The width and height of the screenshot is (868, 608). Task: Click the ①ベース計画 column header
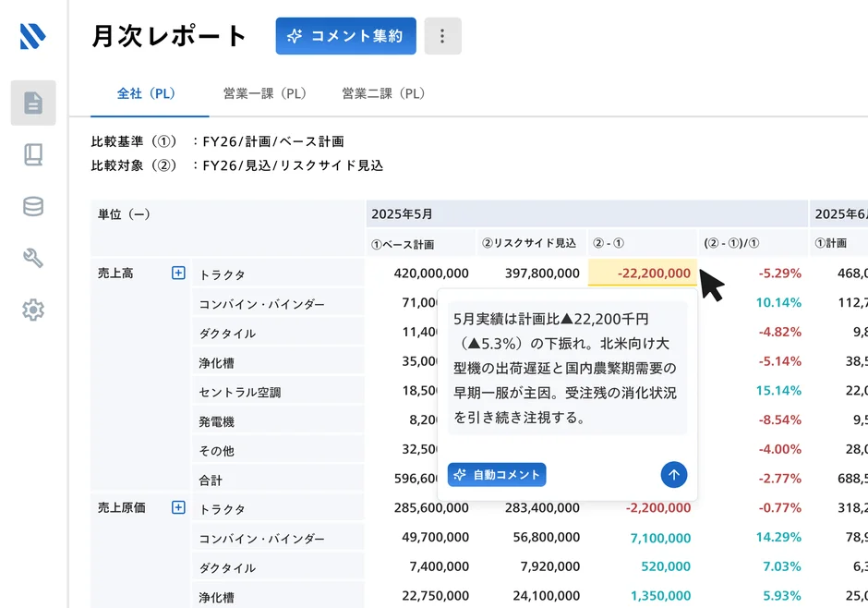(x=420, y=244)
